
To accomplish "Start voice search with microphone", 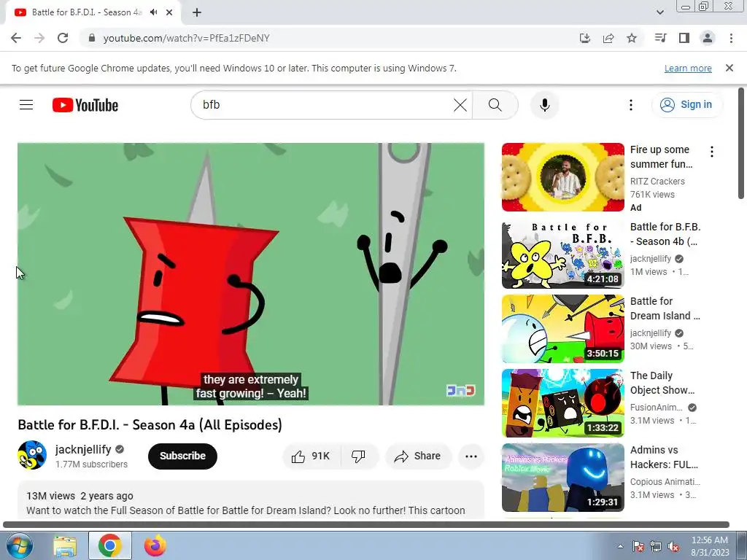I will point(544,105).
